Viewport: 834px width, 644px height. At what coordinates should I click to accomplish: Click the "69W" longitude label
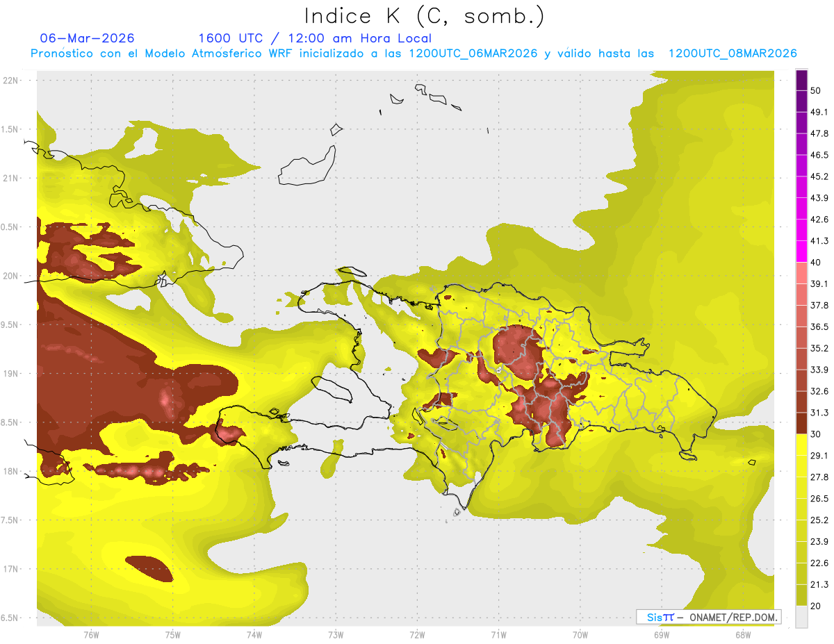point(661,634)
